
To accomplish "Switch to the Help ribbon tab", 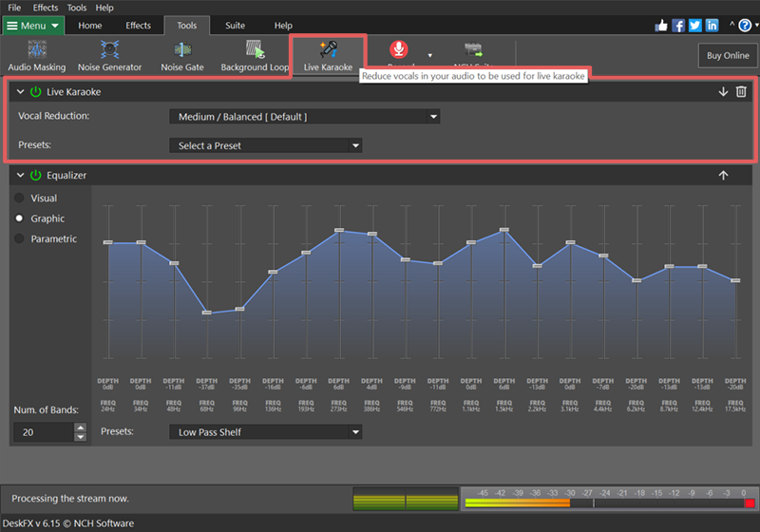I will (x=283, y=26).
